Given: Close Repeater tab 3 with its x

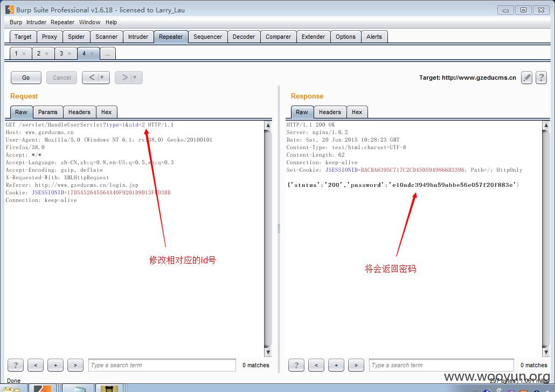Looking at the screenshot, I should (x=69, y=53).
